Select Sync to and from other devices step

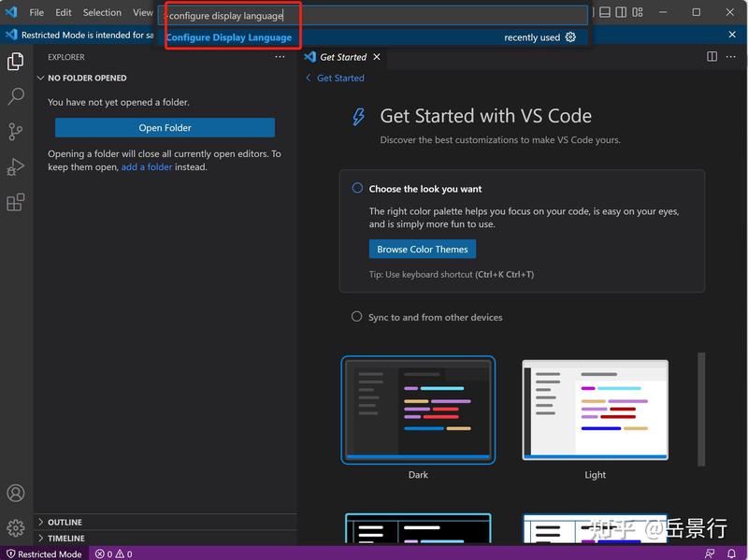[x=427, y=317]
